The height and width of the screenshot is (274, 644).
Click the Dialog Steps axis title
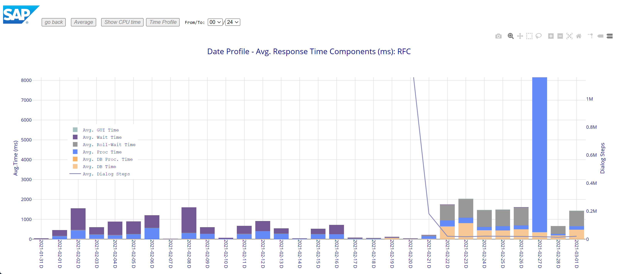(x=603, y=158)
